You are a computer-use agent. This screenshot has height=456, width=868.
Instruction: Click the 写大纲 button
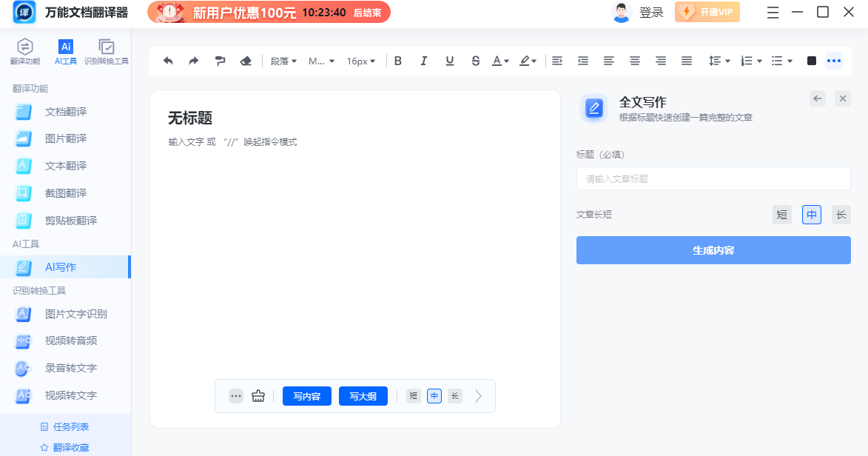[x=363, y=396]
